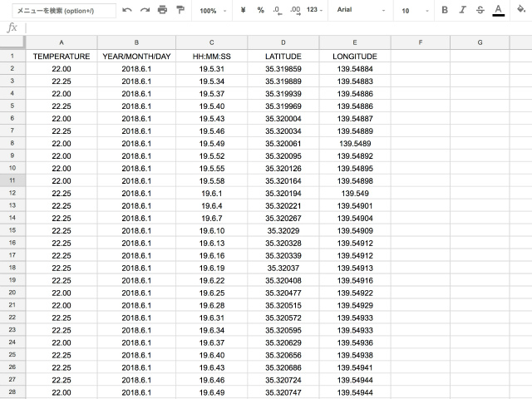Format as percent icon

[x=260, y=10]
